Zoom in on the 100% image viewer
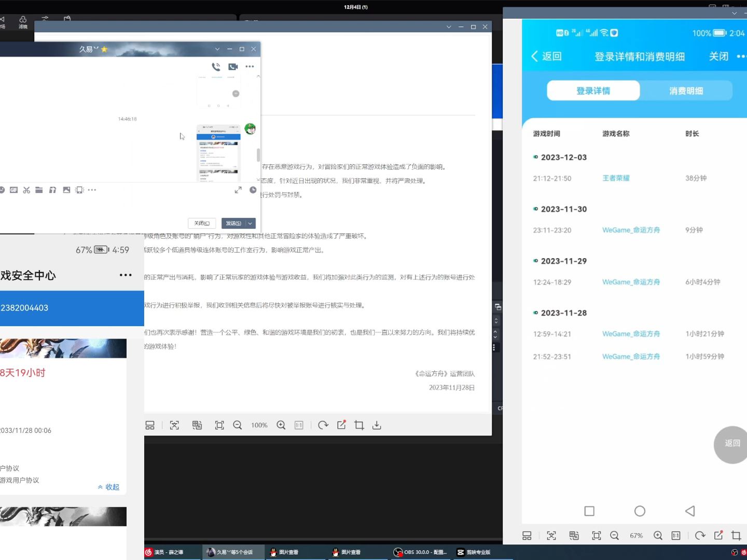The height and width of the screenshot is (560, 747). click(281, 425)
